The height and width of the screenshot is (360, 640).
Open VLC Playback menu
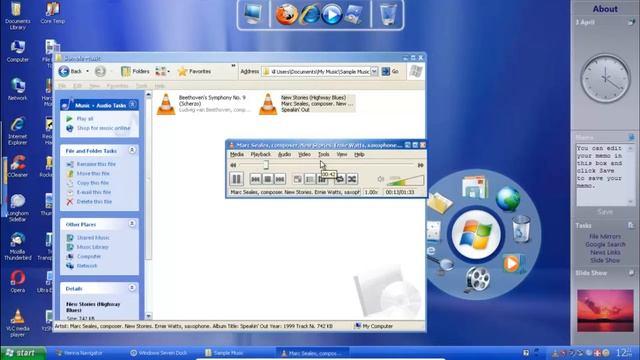(x=261, y=154)
